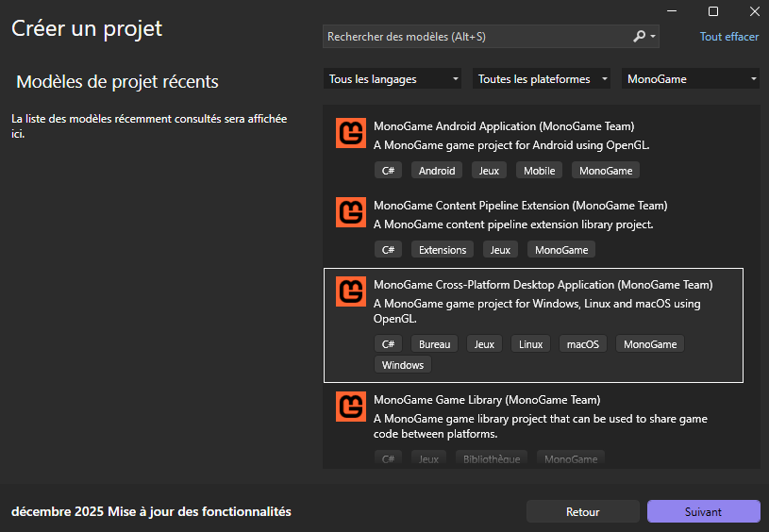Click the MonoGame tag on Content Pipeline Extension
Viewport: 769px width, 532px height.
click(561, 250)
